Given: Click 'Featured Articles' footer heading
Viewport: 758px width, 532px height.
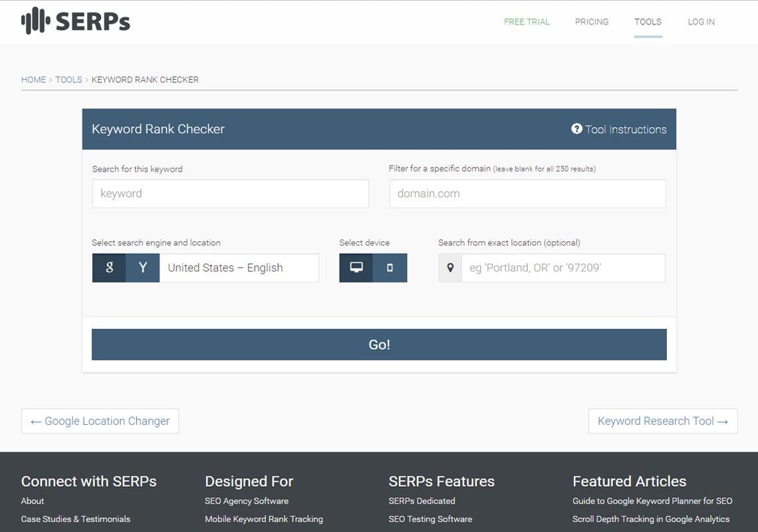Looking at the screenshot, I should 630,481.
